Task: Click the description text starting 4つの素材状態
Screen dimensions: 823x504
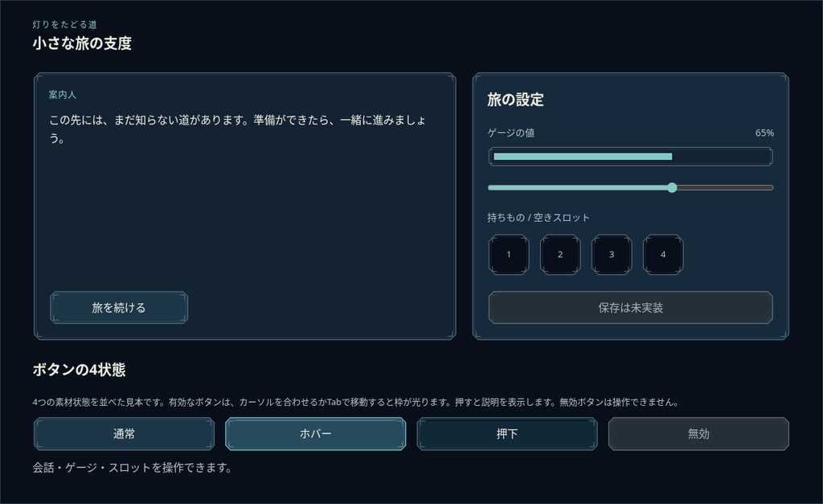Action: [356, 402]
